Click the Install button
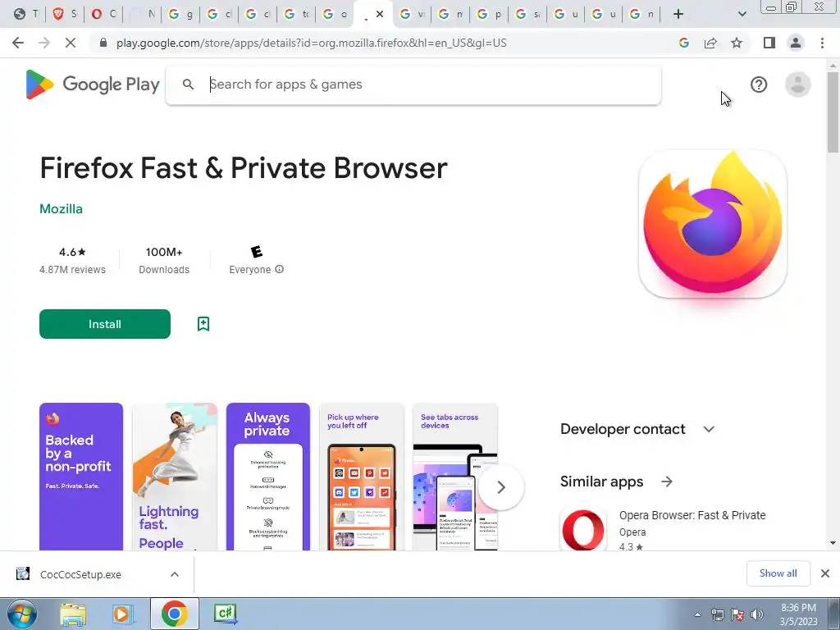The height and width of the screenshot is (630, 840). click(105, 323)
